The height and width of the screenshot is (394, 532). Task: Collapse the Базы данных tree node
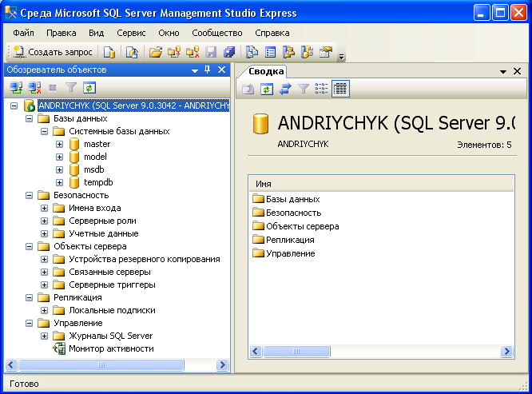(30, 119)
